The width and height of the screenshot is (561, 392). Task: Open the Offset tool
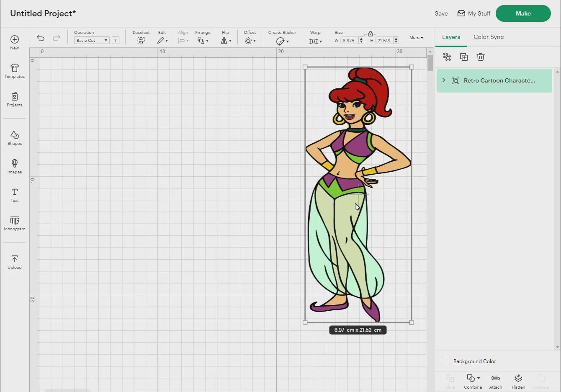pyautogui.click(x=250, y=37)
